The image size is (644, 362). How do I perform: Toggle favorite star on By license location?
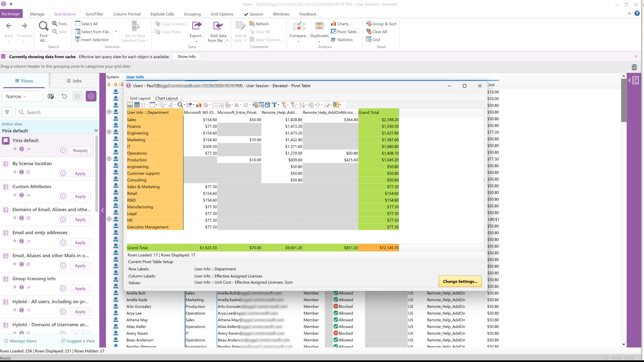[15, 172]
